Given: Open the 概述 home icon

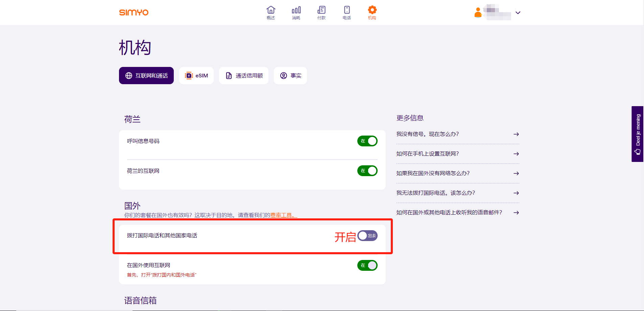Looking at the screenshot, I should [x=271, y=13].
